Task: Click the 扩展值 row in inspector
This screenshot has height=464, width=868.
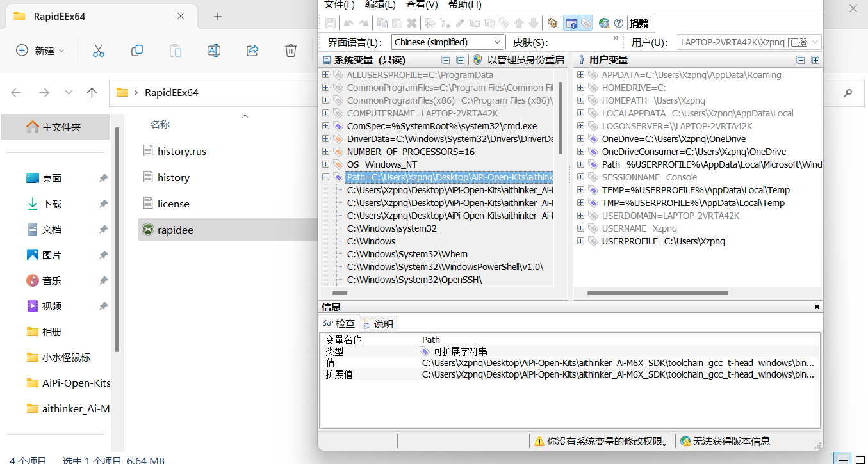Action: 569,374
